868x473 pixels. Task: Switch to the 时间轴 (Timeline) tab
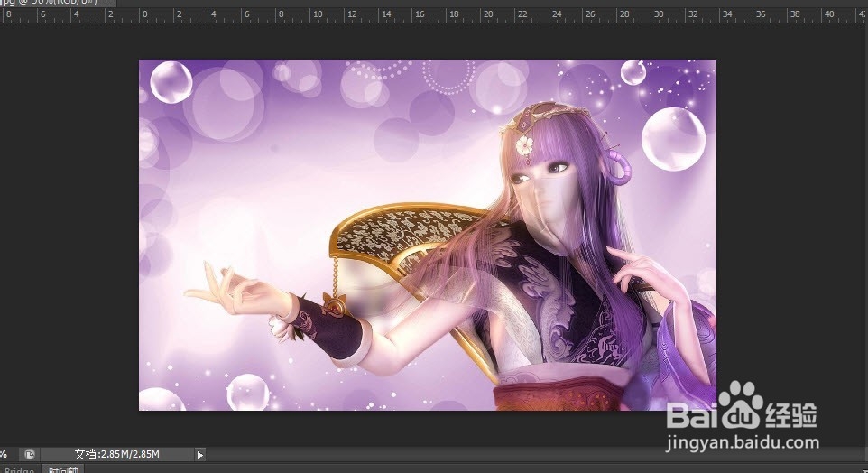pos(63,469)
